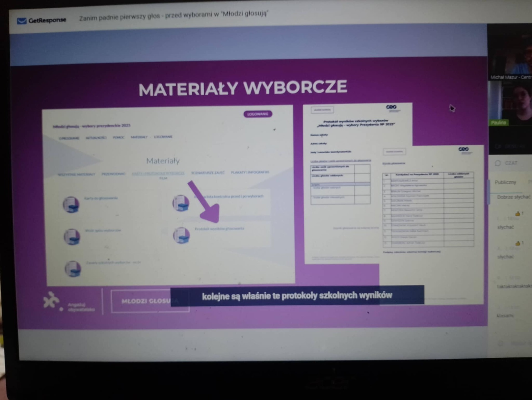The height and width of the screenshot is (400, 532).
Task: Select the SCENARIUSZE ZAJĘĆ materials tab
Action: [x=208, y=173]
